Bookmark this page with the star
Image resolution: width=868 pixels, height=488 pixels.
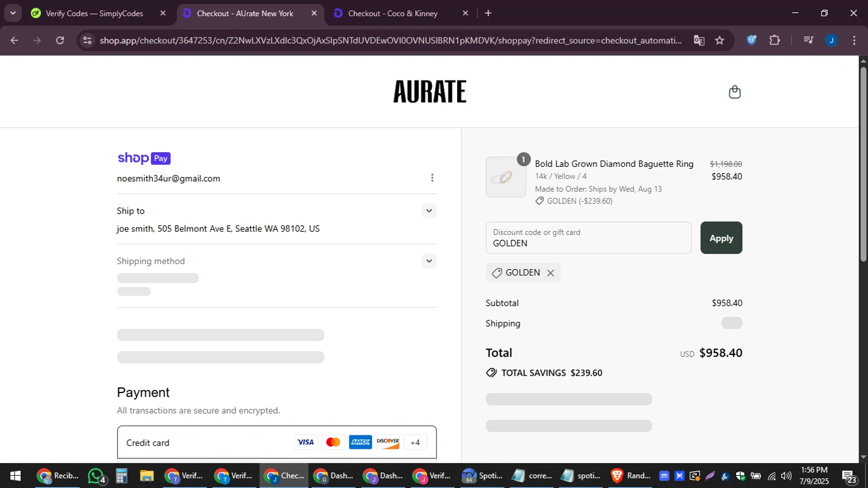point(719,41)
